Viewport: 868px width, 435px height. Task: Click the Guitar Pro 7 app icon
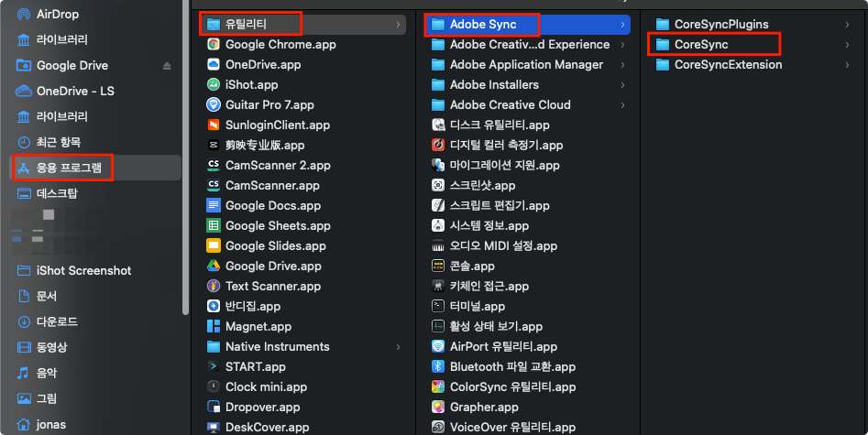[214, 104]
